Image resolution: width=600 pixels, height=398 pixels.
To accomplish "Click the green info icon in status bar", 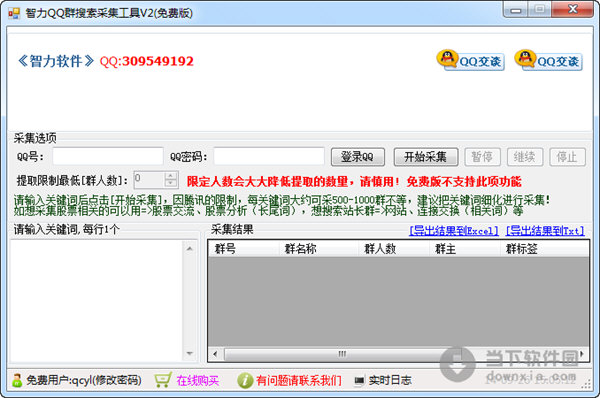I will coord(245,380).
